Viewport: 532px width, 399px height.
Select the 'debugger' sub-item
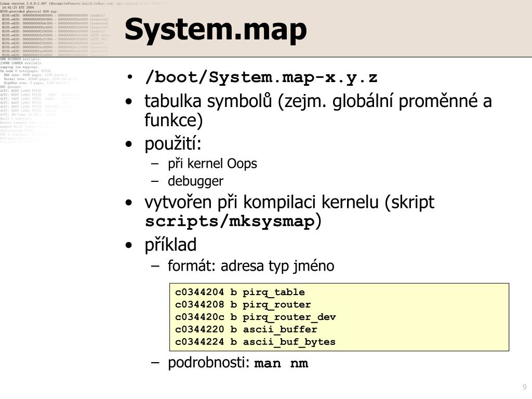(x=195, y=181)
